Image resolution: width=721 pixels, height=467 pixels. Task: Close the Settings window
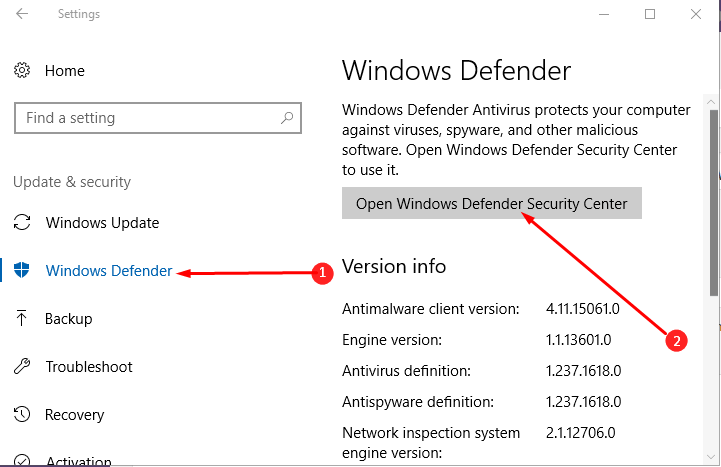pyautogui.click(x=696, y=14)
